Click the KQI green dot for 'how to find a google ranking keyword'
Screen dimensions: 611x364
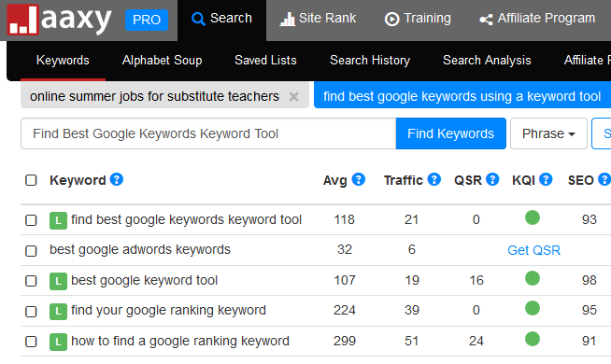(533, 339)
